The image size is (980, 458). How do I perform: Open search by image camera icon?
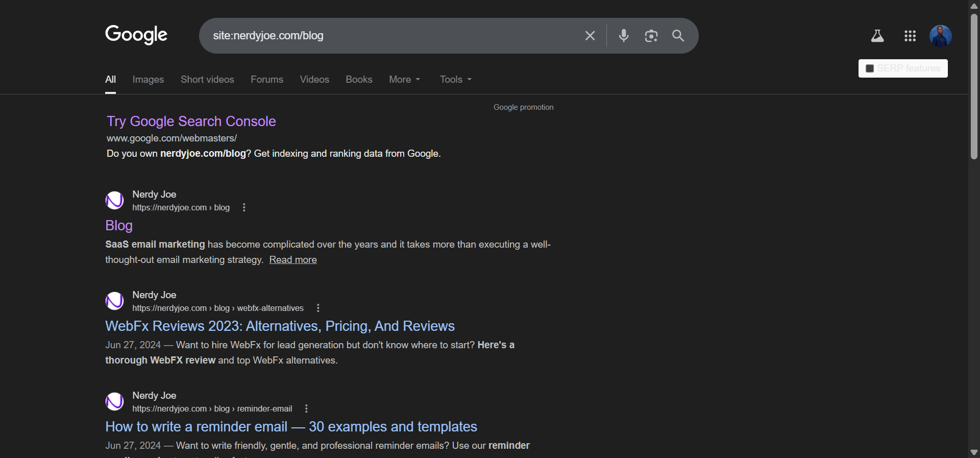tap(651, 36)
